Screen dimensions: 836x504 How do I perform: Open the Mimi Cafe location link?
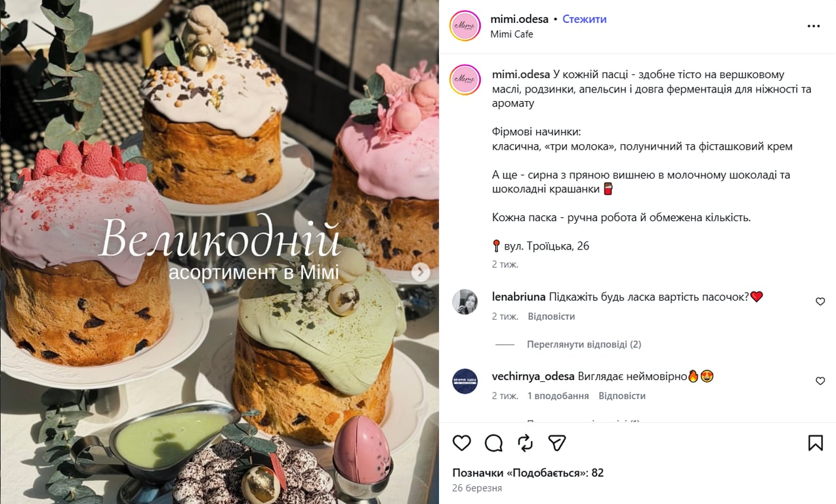pyautogui.click(x=512, y=34)
